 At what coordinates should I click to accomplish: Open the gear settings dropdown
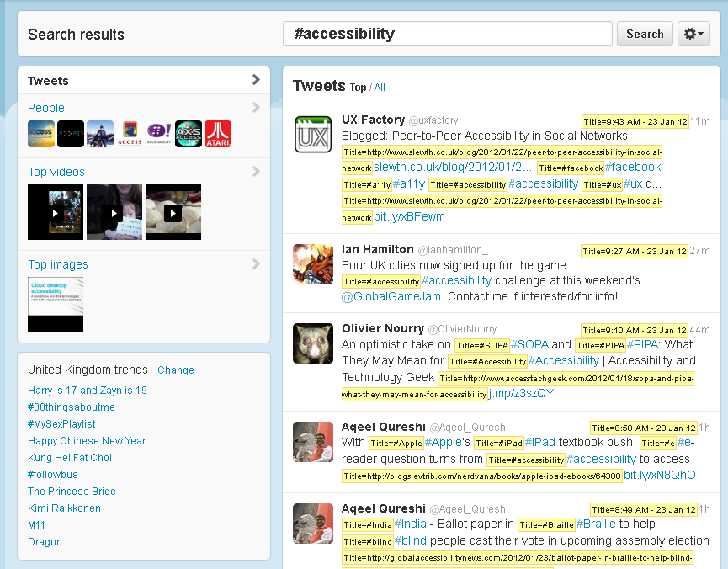[x=693, y=34]
